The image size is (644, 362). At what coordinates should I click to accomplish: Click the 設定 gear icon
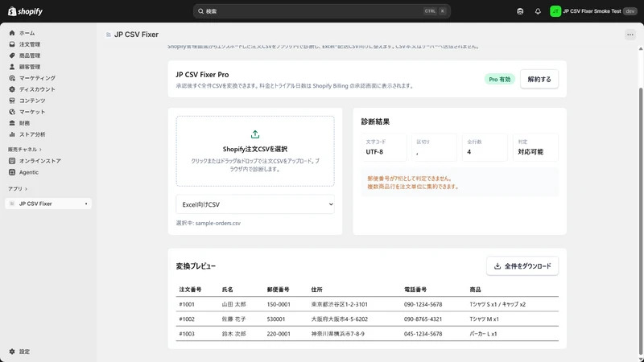coord(12,352)
